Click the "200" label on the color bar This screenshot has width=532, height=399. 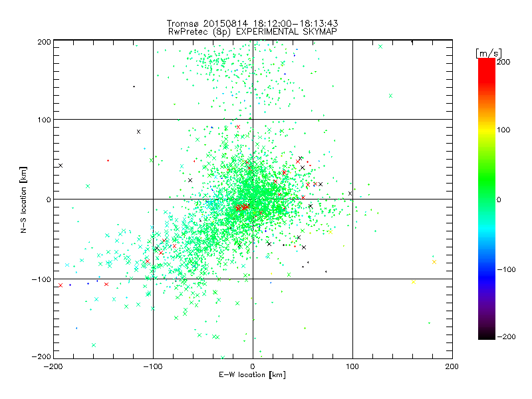click(503, 62)
